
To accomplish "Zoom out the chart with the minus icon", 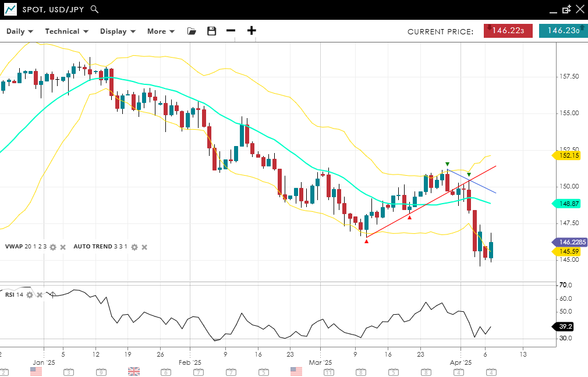I will point(231,31).
